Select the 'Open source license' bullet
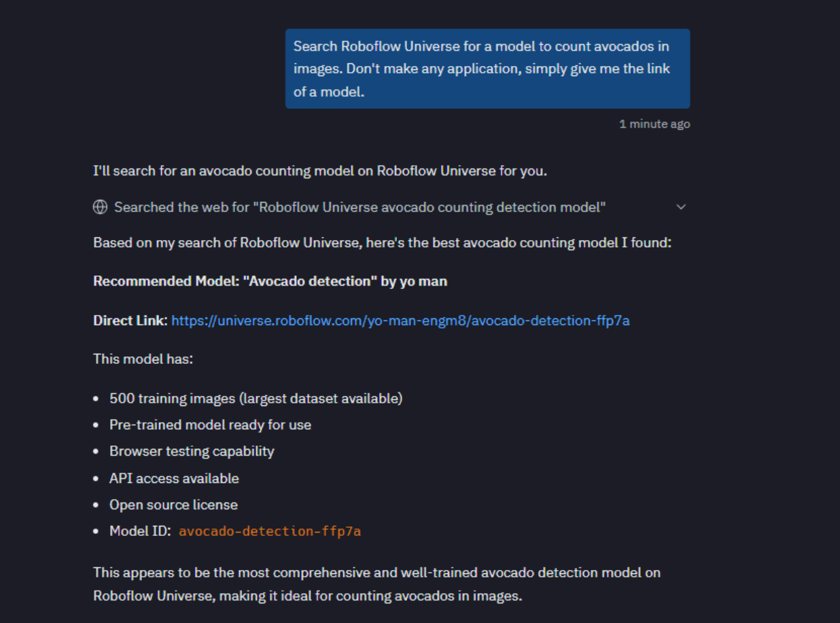840x623 pixels. [173, 505]
